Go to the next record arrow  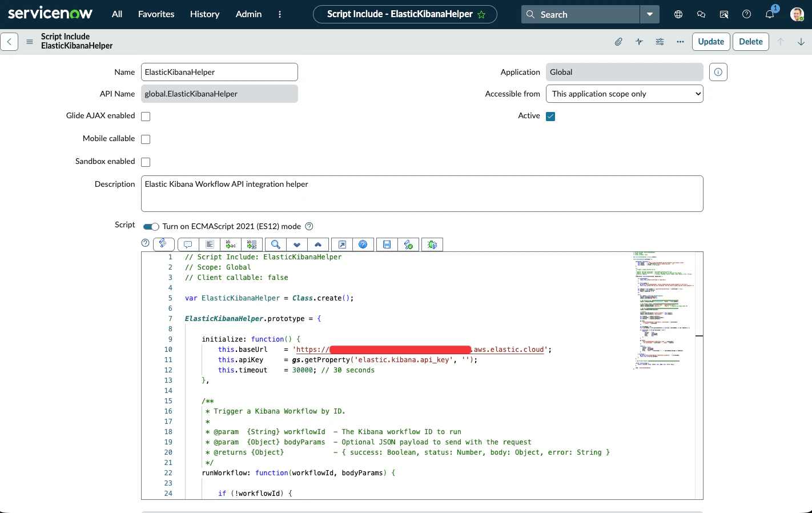pyautogui.click(x=801, y=42)
